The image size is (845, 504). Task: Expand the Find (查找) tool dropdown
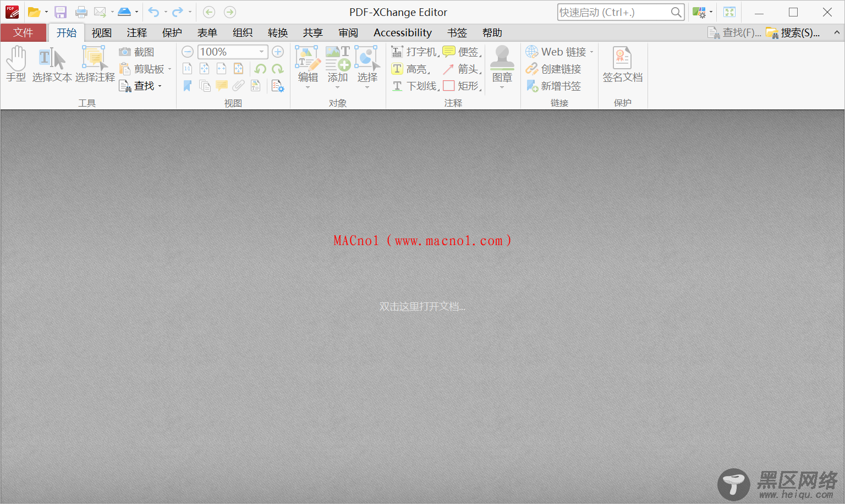160,86
